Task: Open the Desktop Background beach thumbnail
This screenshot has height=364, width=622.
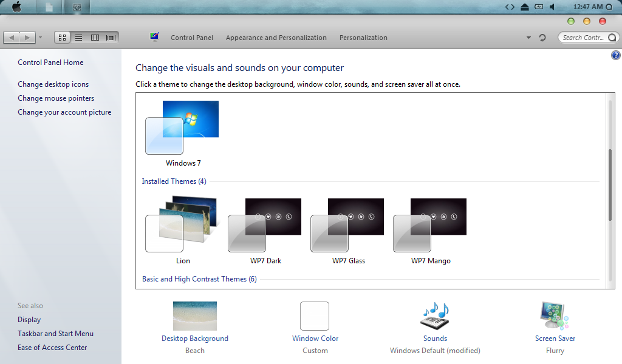Action: click(195, 316)
